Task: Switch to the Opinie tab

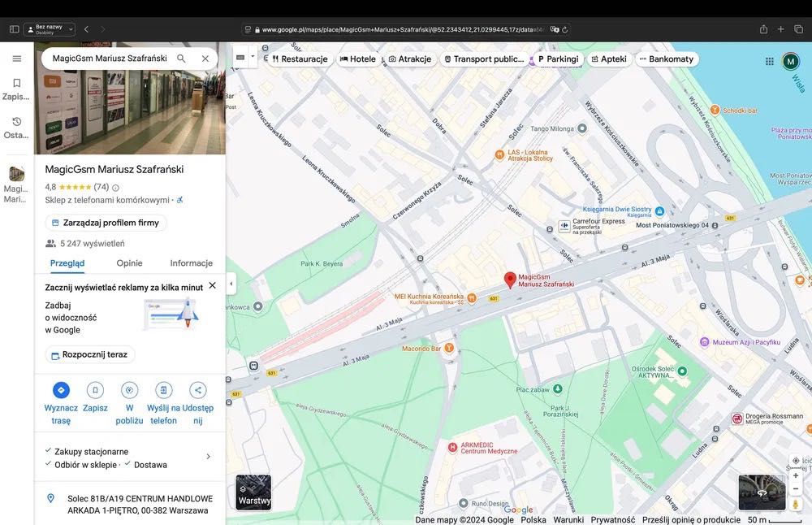Action: pos(129,263)
